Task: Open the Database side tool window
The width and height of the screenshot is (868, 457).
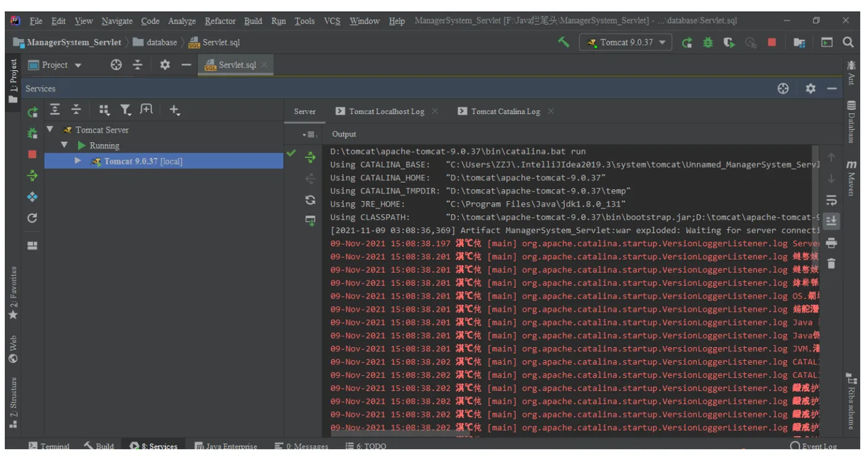Action: 852,121
